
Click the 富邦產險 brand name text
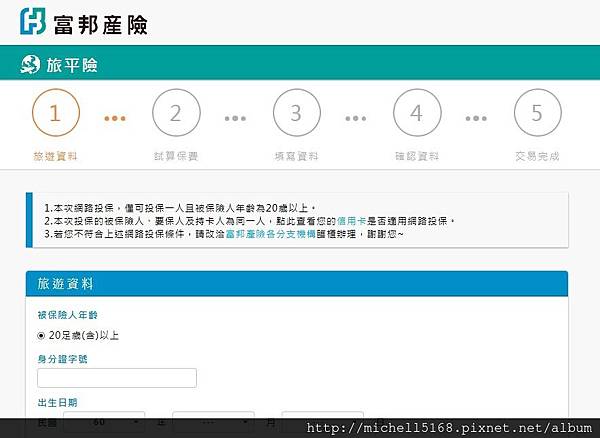[x=101, y=25]
